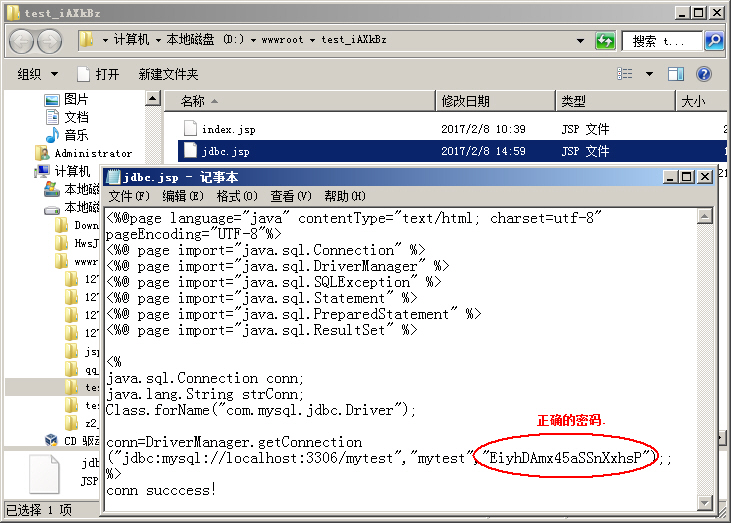Click the Administrator user icon
This screenshot has width=731, height=523.
click(42, 153)
